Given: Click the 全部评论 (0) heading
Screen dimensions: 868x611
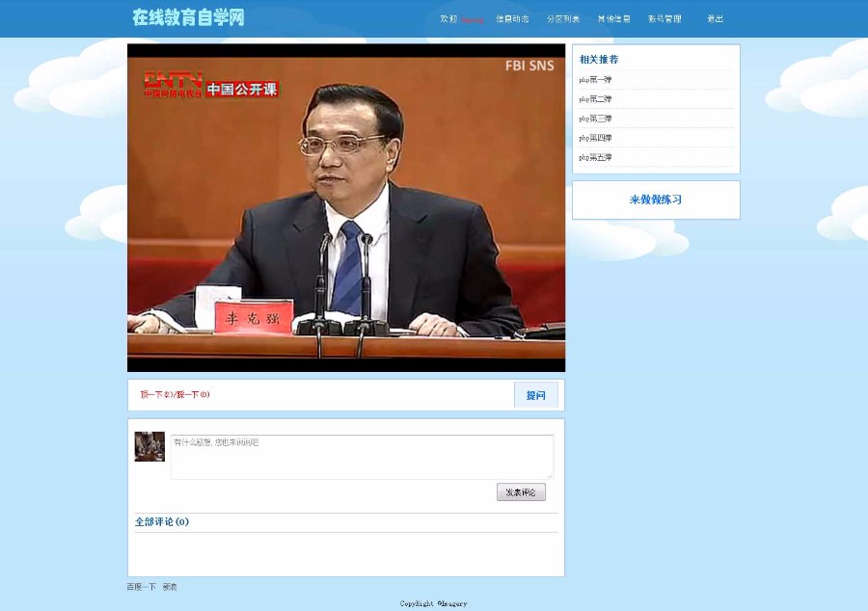Looking at the screenshot, I should (162, 521).
